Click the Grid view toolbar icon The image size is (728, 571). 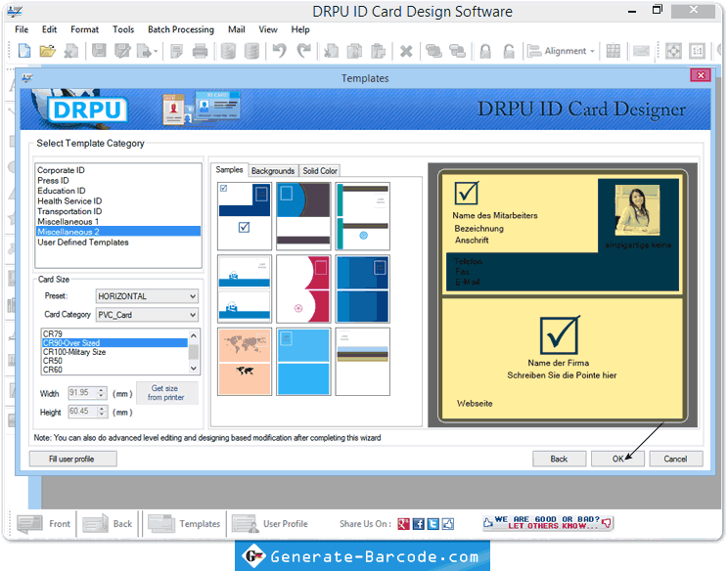tap(614, 51)
